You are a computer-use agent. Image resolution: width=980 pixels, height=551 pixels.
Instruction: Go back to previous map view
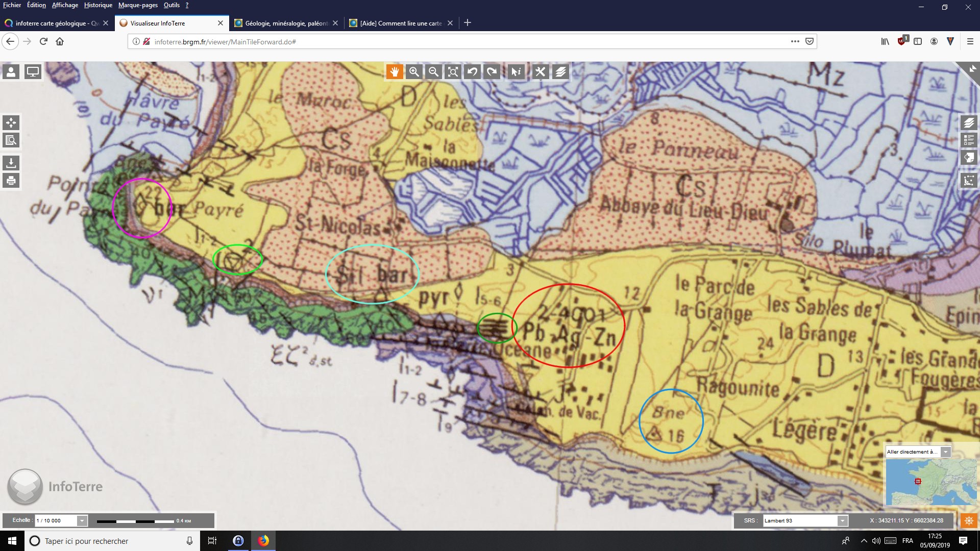click(472, 72)
